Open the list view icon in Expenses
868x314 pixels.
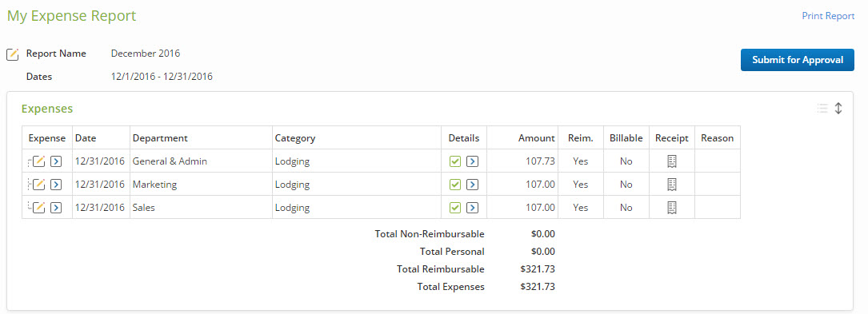click(822, 109)
